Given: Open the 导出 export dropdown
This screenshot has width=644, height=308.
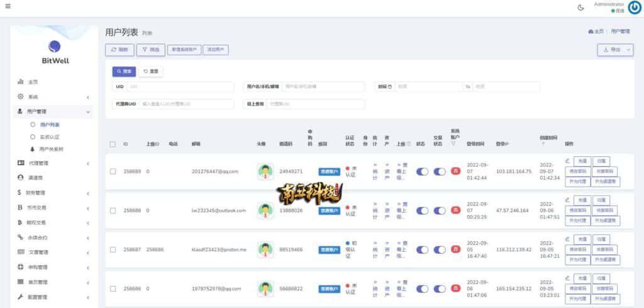Looking at the screenshot, I should (x=615, y=50).
